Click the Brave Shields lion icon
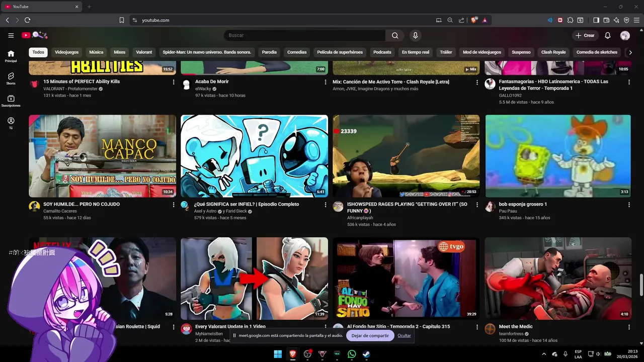The image size is (644, 362). pyautogui.click(x=474, y=20)
